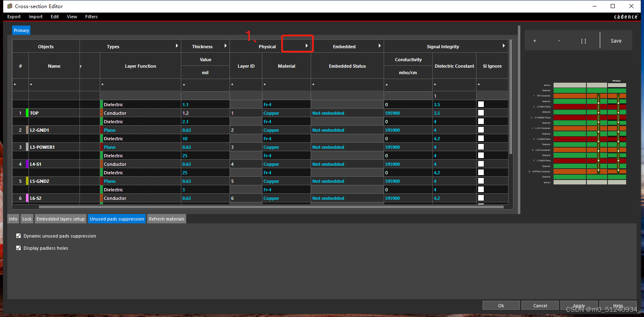Click the Plane type icon for L2-GND1
Image resolution: width=644 pixels, height=317 pixels.
coord(101,130)
